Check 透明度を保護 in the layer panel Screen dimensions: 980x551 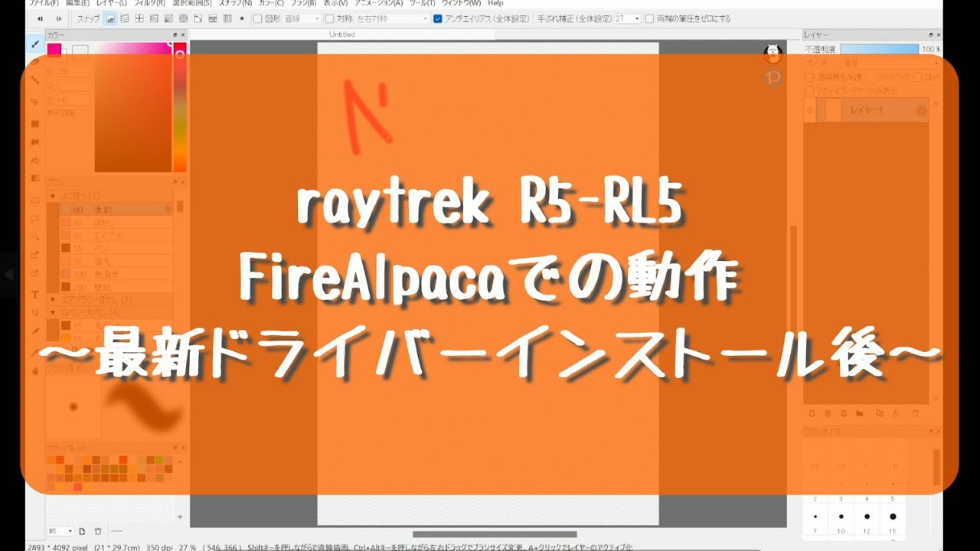810,77
